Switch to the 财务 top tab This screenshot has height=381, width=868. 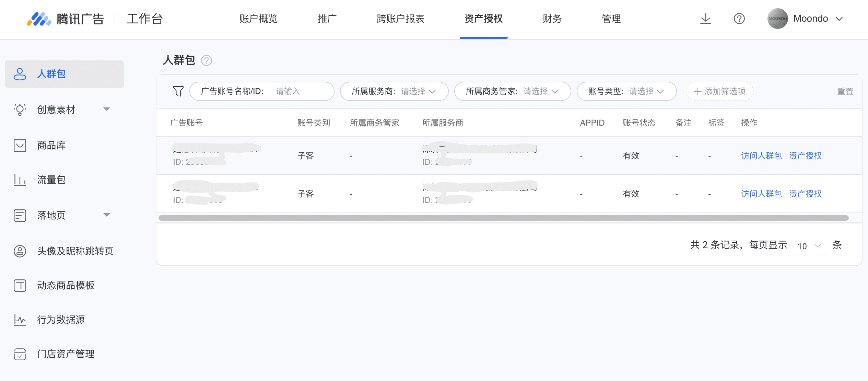(x=552, y=19)
